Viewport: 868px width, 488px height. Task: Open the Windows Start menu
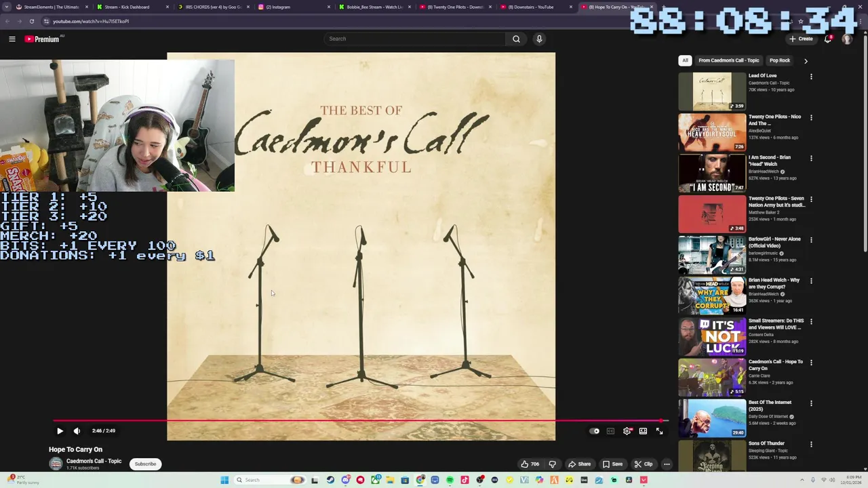(x=224, y=480)
